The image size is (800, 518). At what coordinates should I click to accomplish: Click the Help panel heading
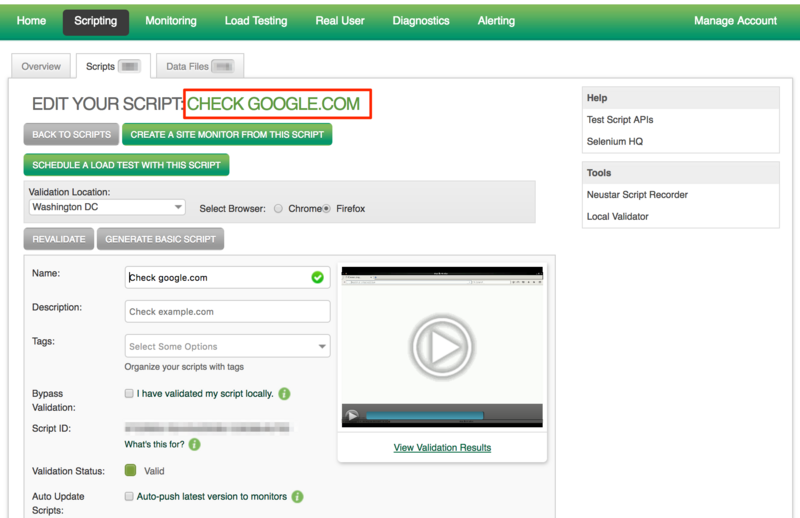pyautogui.click(x=597, y=98)
